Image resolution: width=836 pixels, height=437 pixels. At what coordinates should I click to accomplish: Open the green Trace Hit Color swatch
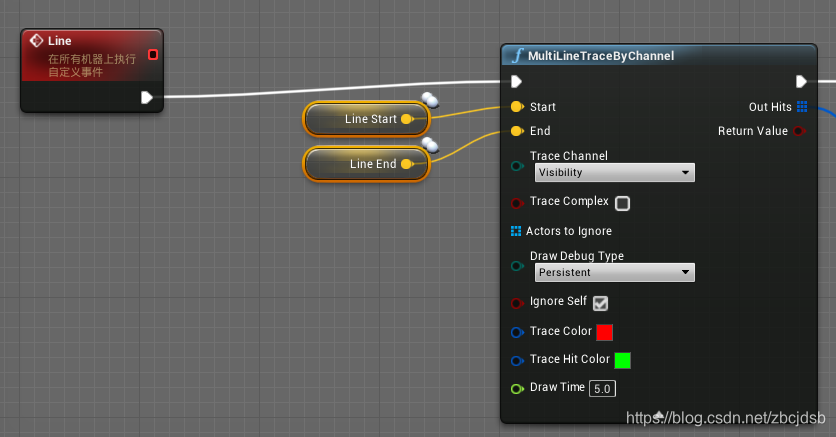point(622,360)
